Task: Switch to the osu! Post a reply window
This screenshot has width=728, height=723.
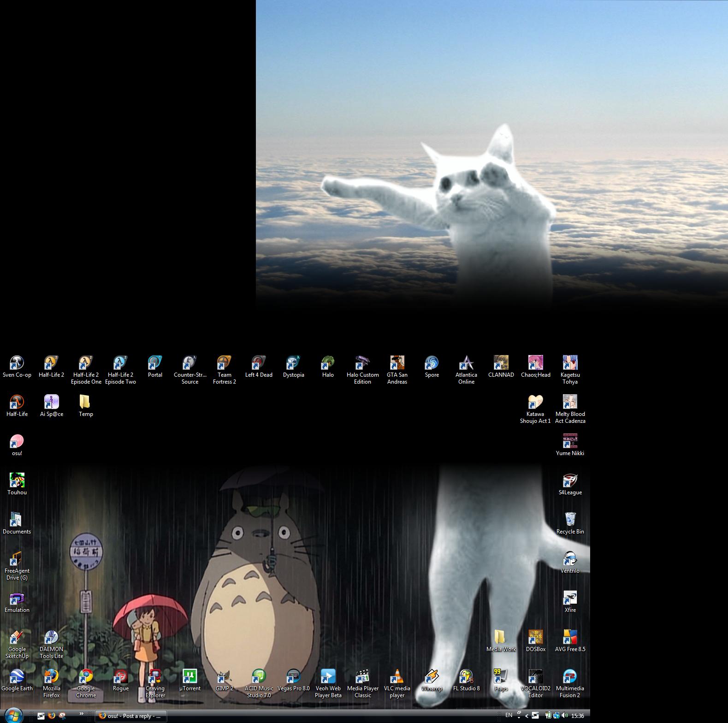Action: point(131,716)
